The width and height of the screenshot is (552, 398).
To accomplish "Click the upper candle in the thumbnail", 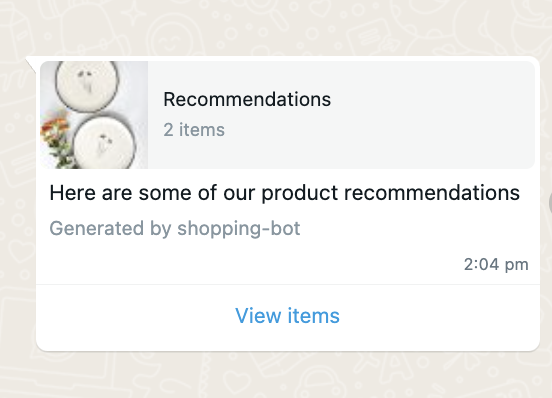I will tap(87, 84).
